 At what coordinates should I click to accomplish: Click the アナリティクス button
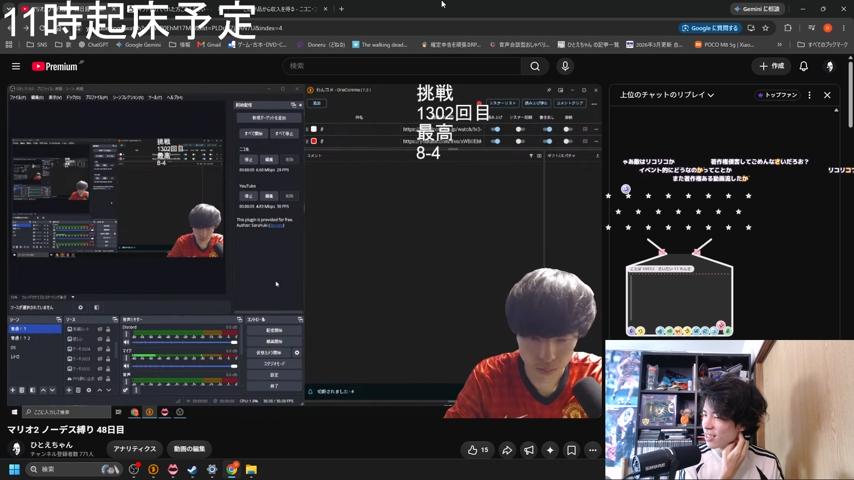(x=135, y=449)
